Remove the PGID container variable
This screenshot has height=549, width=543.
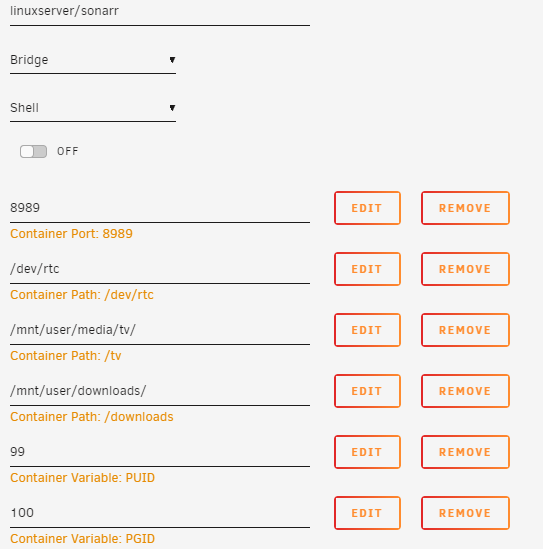click(465, 513)
